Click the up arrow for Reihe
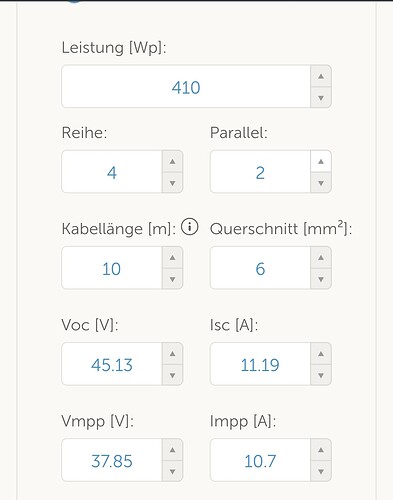Image resolution: width=393 pixels, height=500 pixels. [x=172, y=162]
